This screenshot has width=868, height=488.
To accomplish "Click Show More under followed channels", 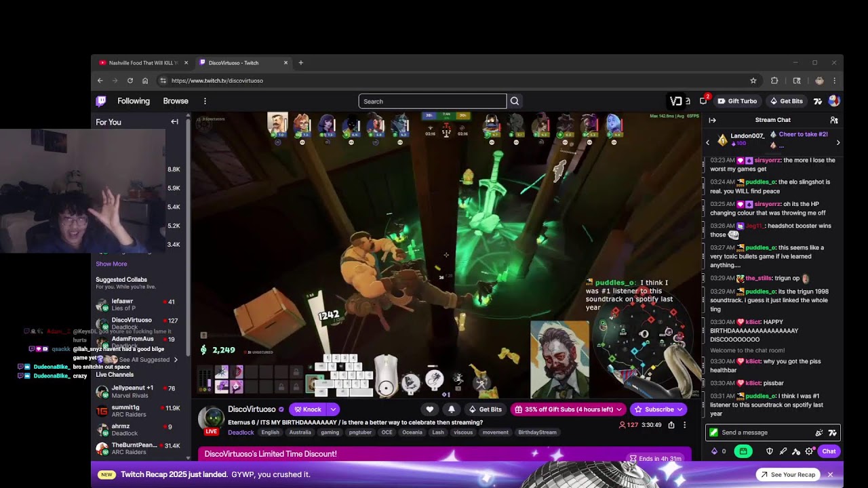I will coord(111,264).
